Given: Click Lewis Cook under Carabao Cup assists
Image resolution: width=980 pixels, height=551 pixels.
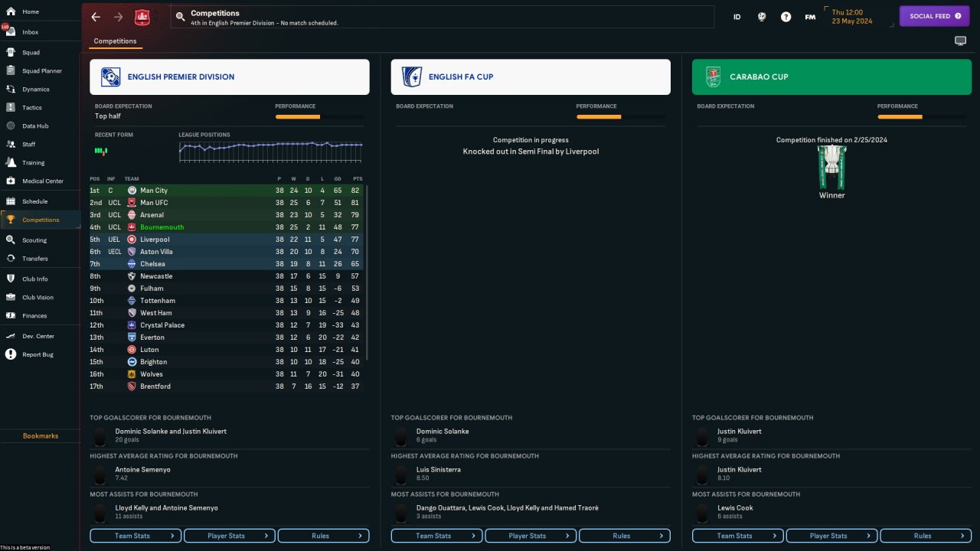Looking at the screenshot, I should pos(735,508).
